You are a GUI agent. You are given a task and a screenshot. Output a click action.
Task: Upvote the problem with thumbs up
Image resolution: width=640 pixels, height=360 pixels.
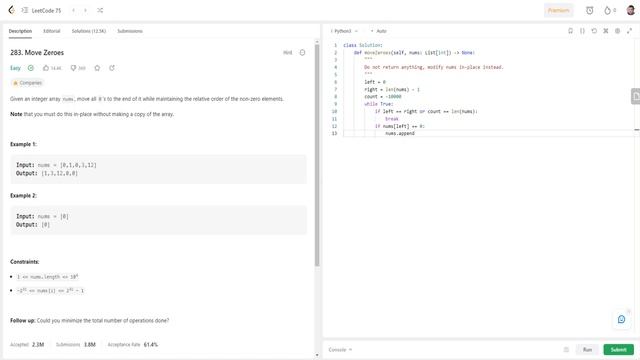pos(46,68)
